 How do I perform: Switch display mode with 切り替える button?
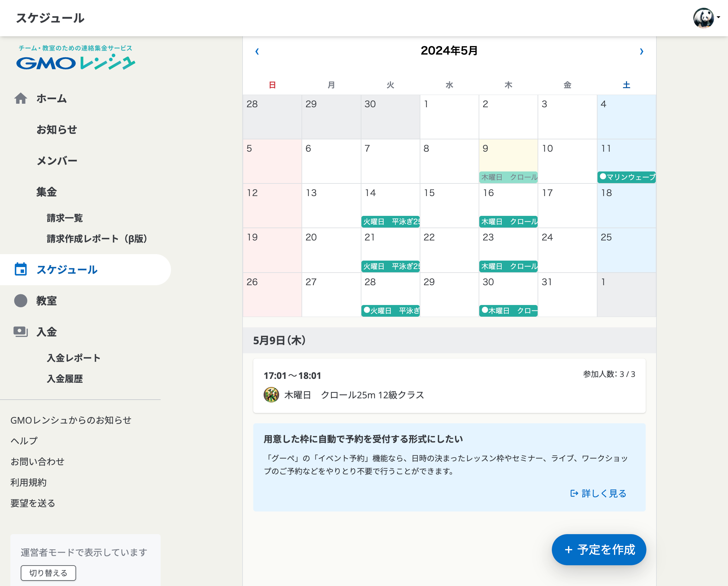point(48,573)
